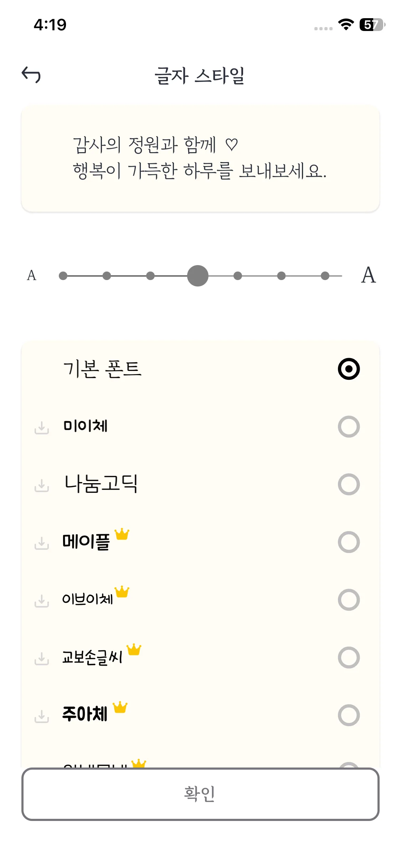Tap the 교보손글씨 font name

92,657
